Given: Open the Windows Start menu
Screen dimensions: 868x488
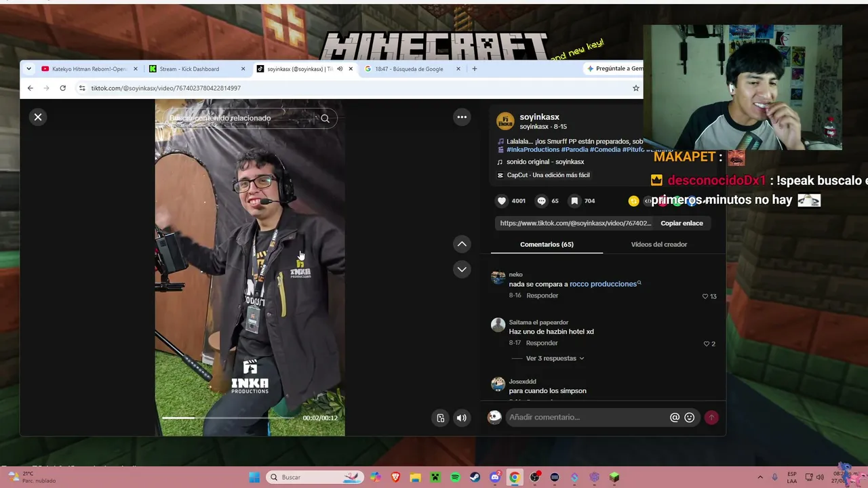Looking at the screenshot, I should tap(254, 477).
